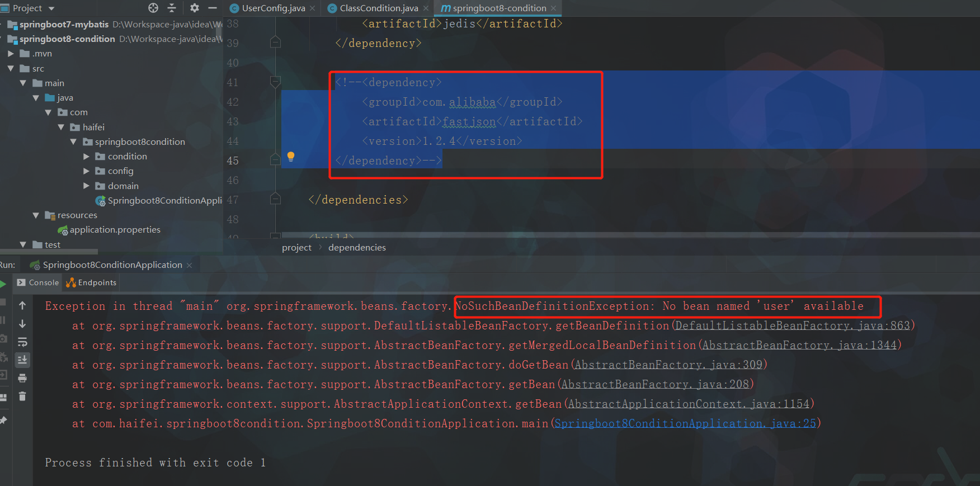
Task: Click the locate-in-project-tree target icon
Action: 153,8
